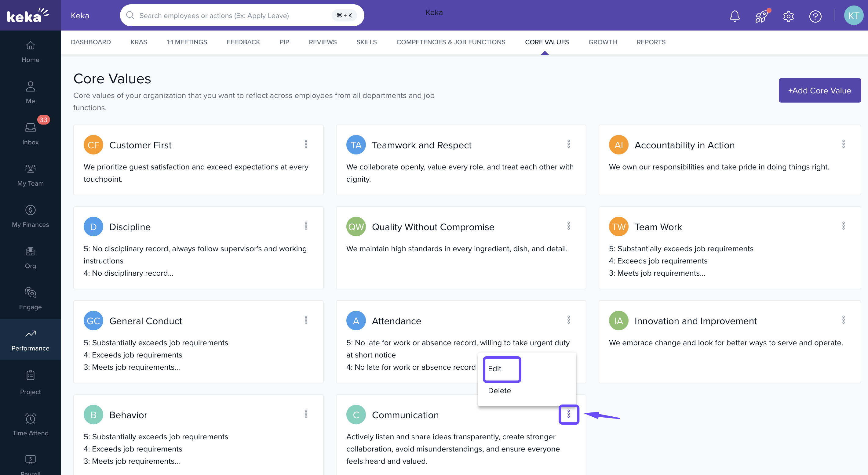Switch to the Reviews tab
Viewport: 868px width, 475px height.
click(323, 42)
